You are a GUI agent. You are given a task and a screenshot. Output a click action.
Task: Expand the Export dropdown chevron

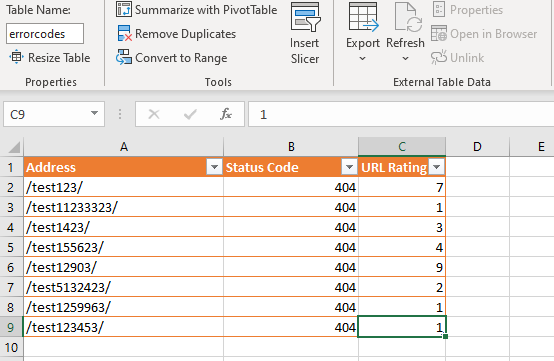click(x=363, y=58)
